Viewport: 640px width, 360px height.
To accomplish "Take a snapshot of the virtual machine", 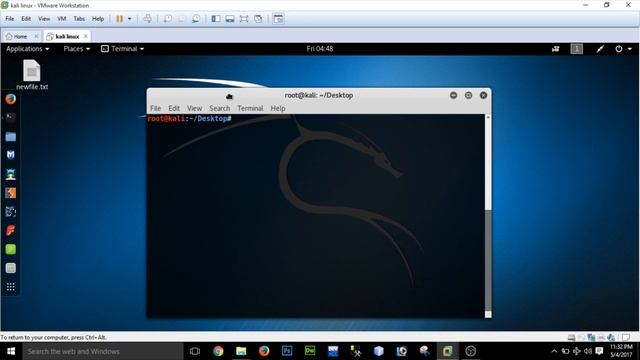I will pyautogui.click(x=168, y=19).
